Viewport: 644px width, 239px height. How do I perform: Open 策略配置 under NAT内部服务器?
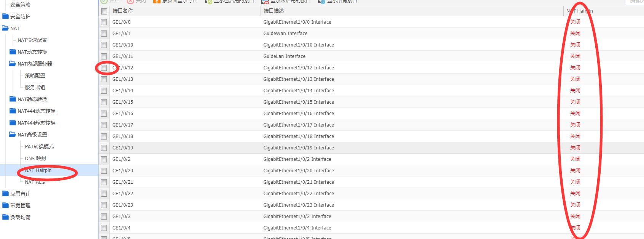tap(35, 75)
